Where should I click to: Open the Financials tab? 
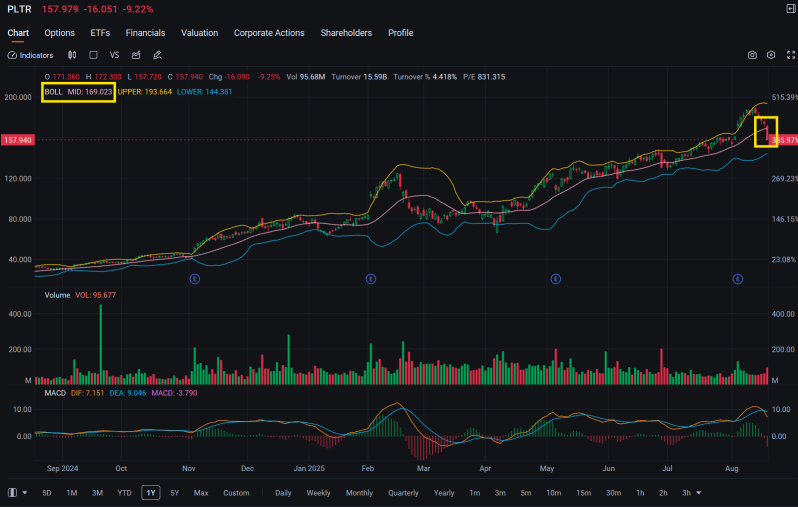tap(145, 33)
